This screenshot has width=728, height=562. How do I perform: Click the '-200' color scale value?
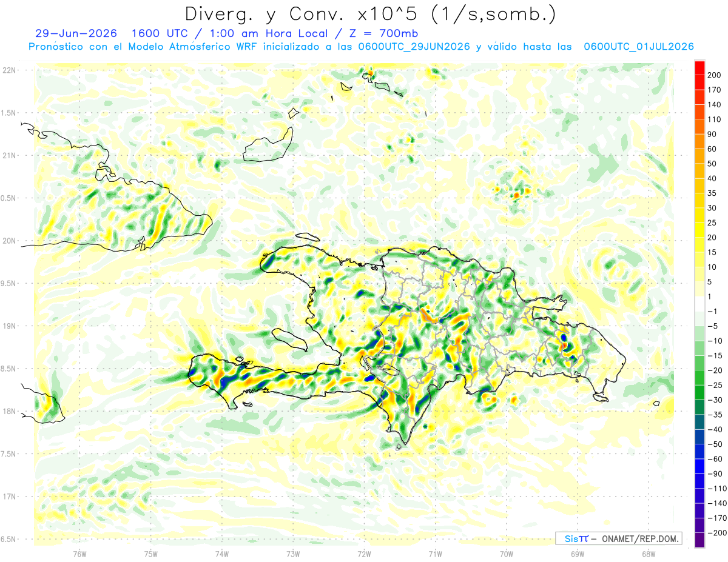coord(716,532)
